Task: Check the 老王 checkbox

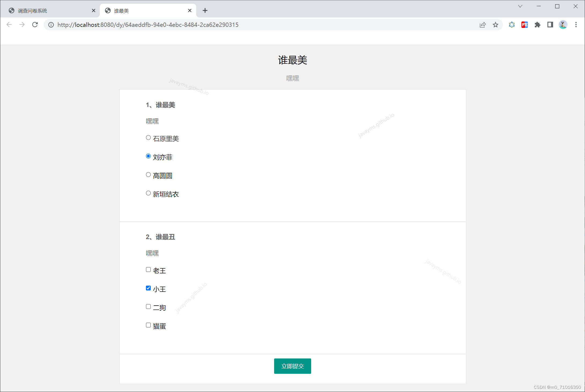Action: [148, 270]
